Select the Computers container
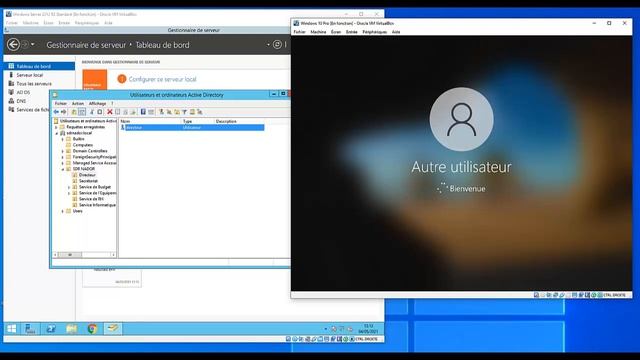 tap(82, 145)
